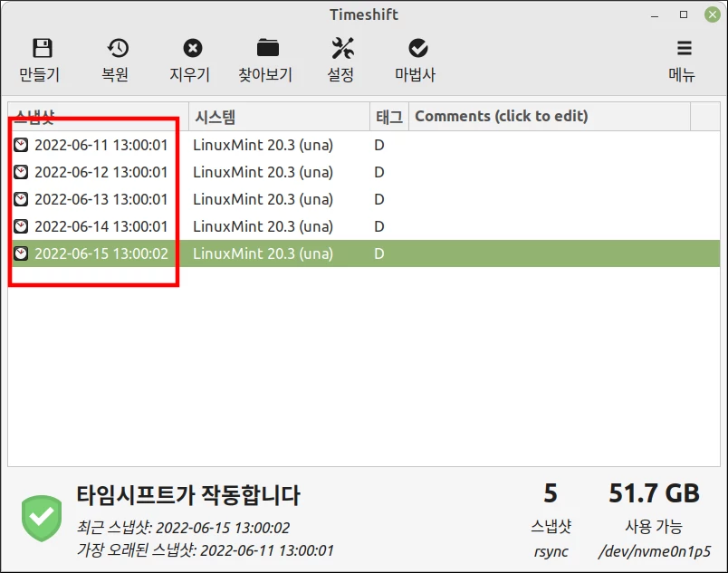The height and width of the screenshot is (573, 728).
Task: Click LinuxMint 20.3 (una) in 06-15 row
Action: 263,253
